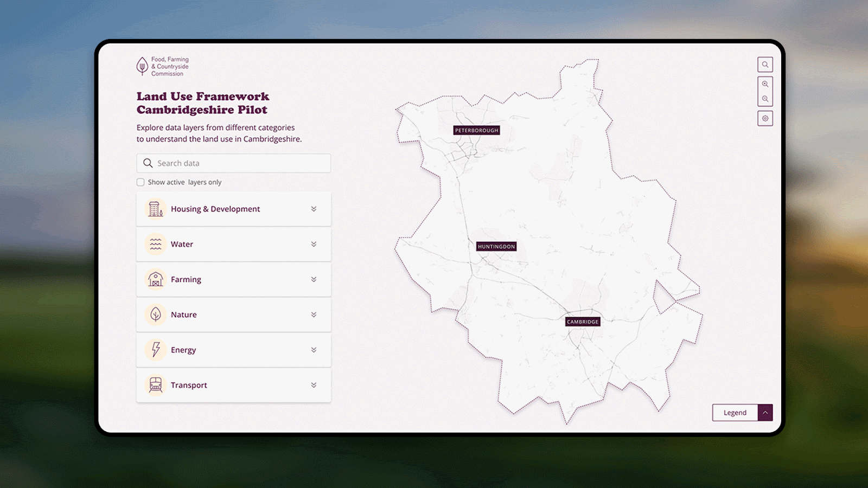Zoom out of the map
This screenshot has height=488, width=868.
coord(765,98)
